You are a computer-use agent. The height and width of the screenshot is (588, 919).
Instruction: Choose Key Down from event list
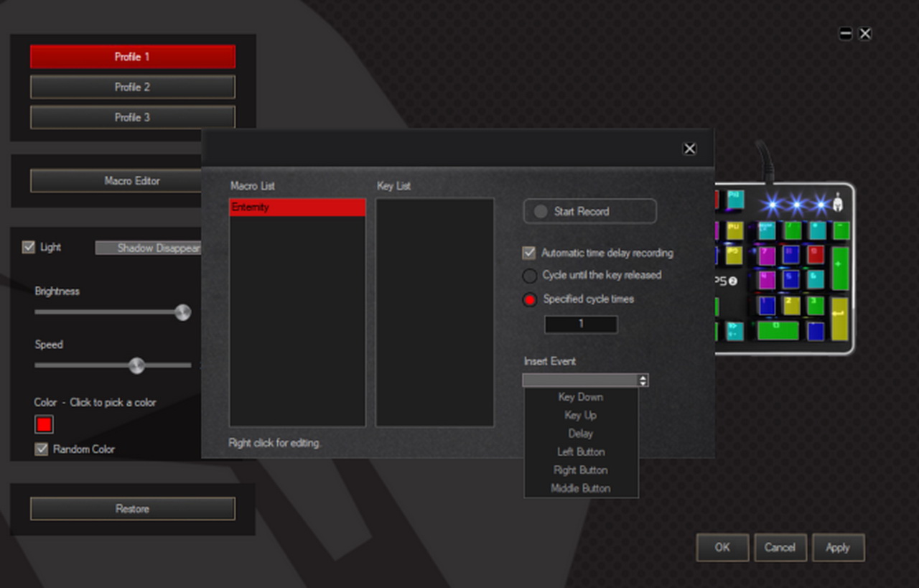(x=580, y=397)
